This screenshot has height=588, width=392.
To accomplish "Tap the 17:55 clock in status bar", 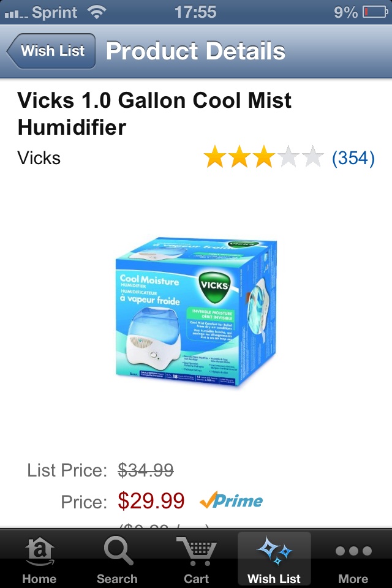I will click(x=195, y=12).
